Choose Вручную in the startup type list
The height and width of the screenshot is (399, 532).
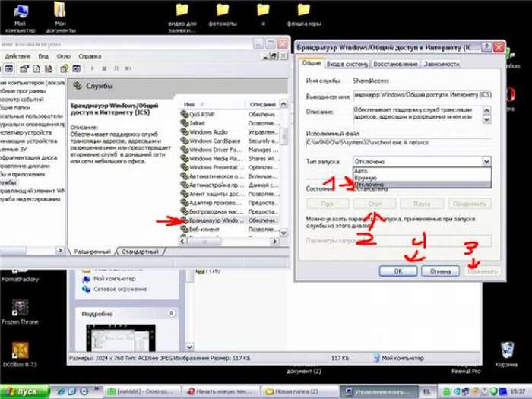pos(422,178)
